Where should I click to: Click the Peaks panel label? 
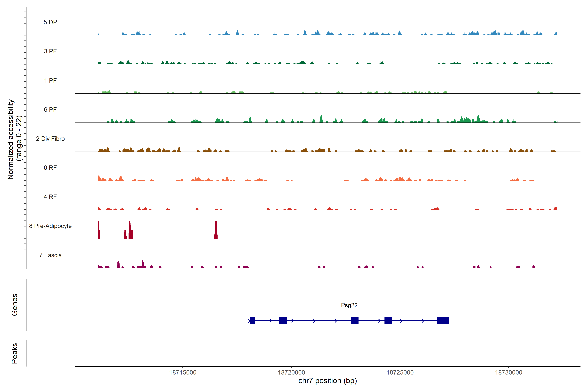pos(15,353)
